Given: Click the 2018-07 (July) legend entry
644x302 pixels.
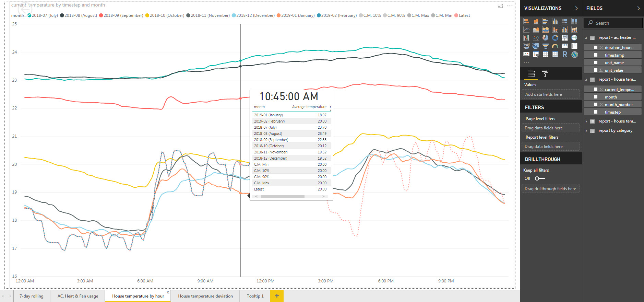Looking at the screenshot, I should click(x=43, y=15).
